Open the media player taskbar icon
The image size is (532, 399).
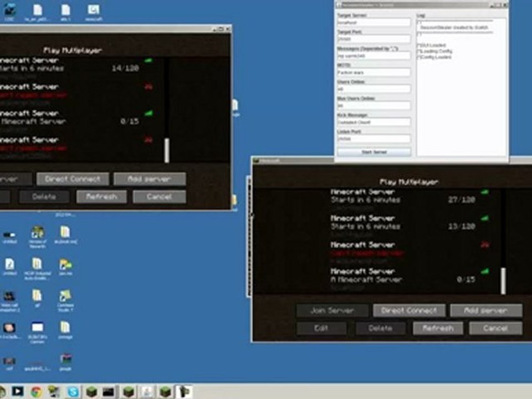click(18, 392)
